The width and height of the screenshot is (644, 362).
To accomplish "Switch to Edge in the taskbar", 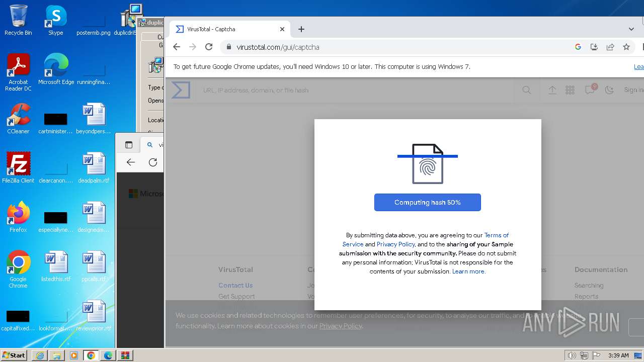I will pyautogui.click(x=108, y=355).
